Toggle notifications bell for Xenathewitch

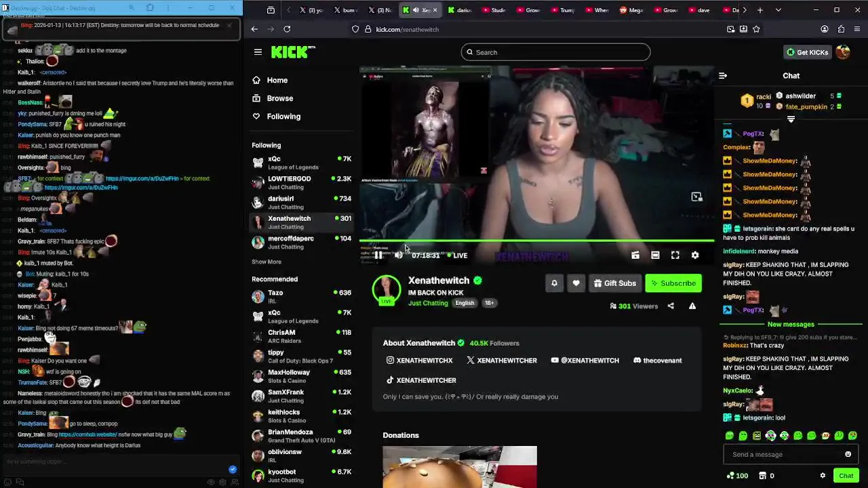pos(554,283)
